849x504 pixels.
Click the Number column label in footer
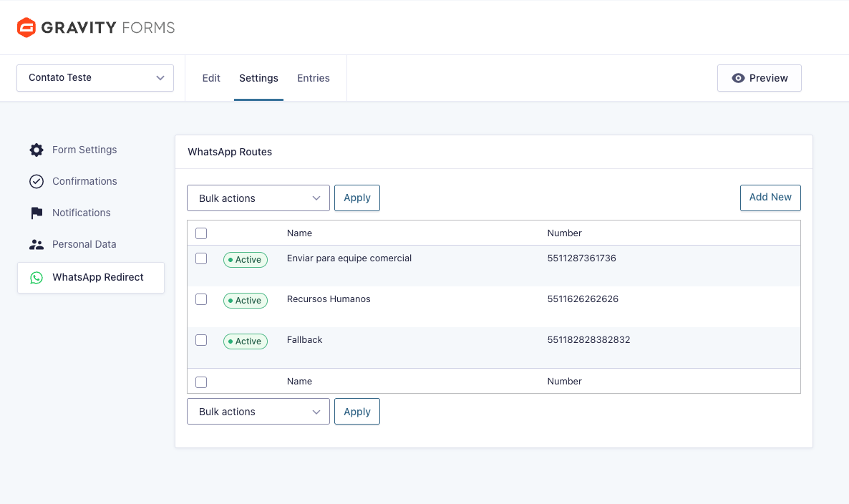pos(564,382)
